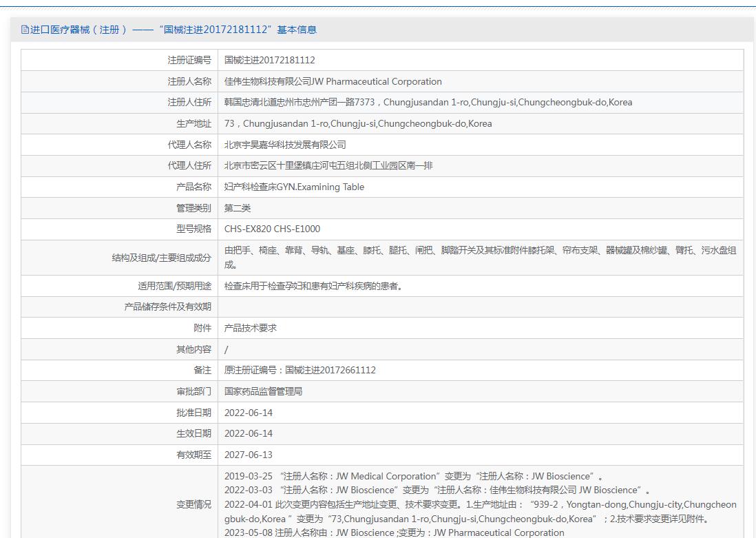Select model spec CHS-EX820 CHS-E1000
The width and height of the screenshot is (756, 538).
pyautogui.click(x=272, y=229)
